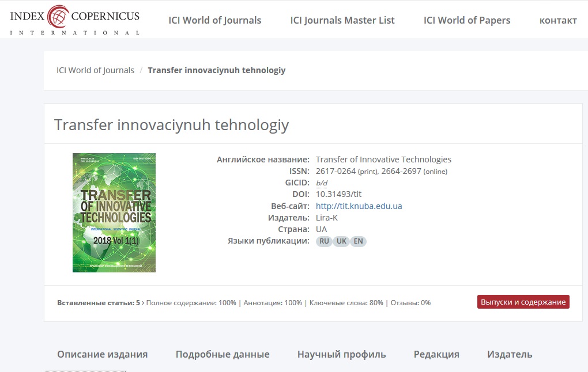
Task: Open ICI World of Papers menu
Action: point(467,20)
